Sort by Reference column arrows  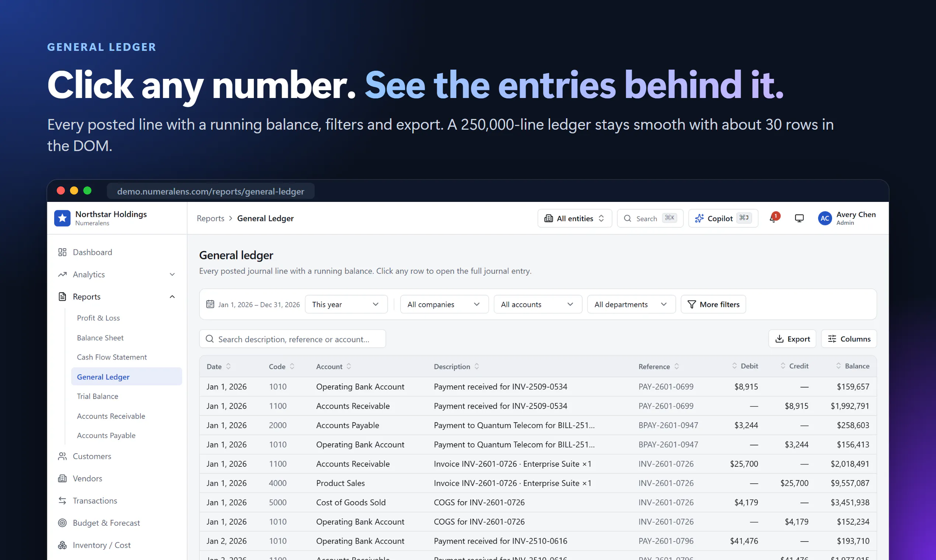[x=677, y=367]
